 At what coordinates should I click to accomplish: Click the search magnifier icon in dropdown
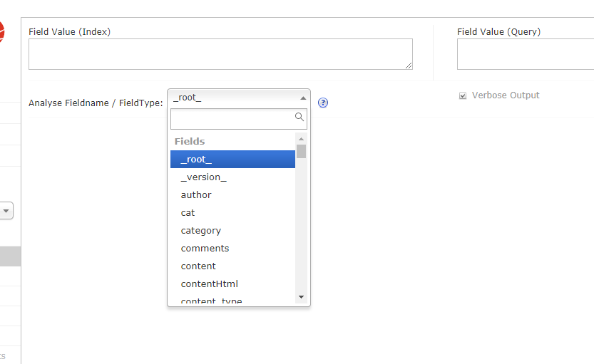coord(299,118)
